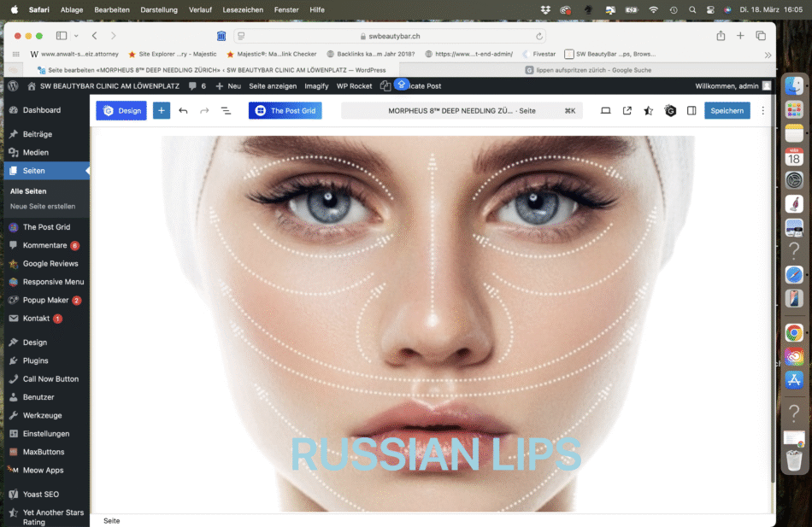
Task: Toggle Safari tab overview
Action: (x=761, y=36)
